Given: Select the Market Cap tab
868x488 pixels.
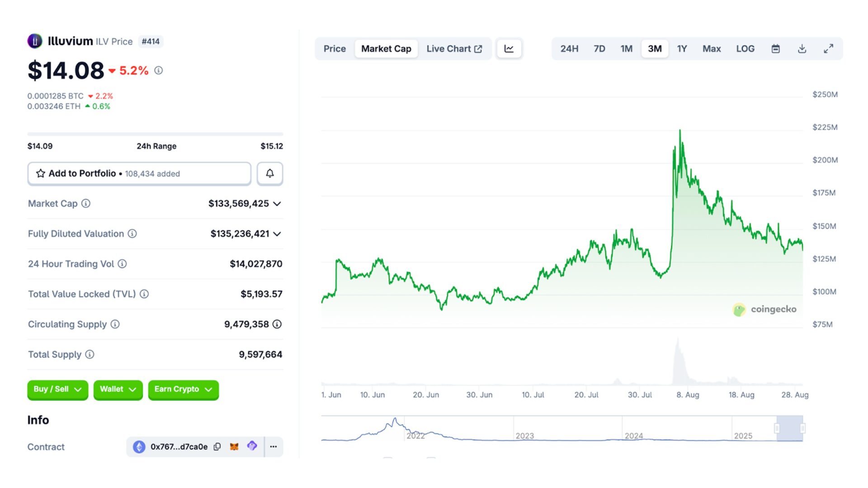Looking at the screenshot, I should point(386,49).
